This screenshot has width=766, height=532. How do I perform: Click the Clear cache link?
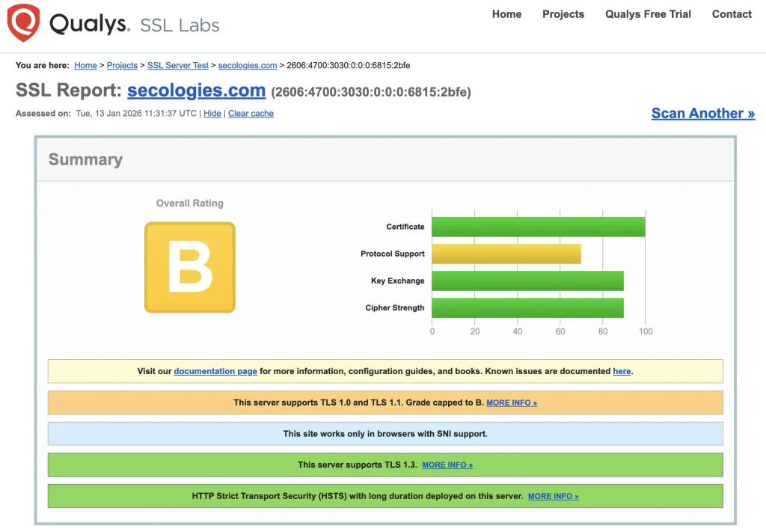click(x=251, y=114)
